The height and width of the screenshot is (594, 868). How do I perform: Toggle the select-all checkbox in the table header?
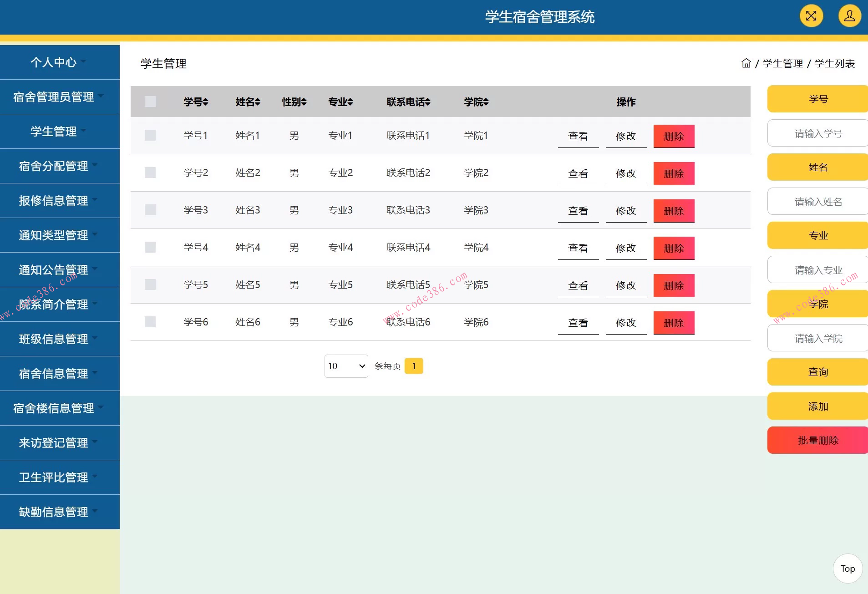pos(150,102)
